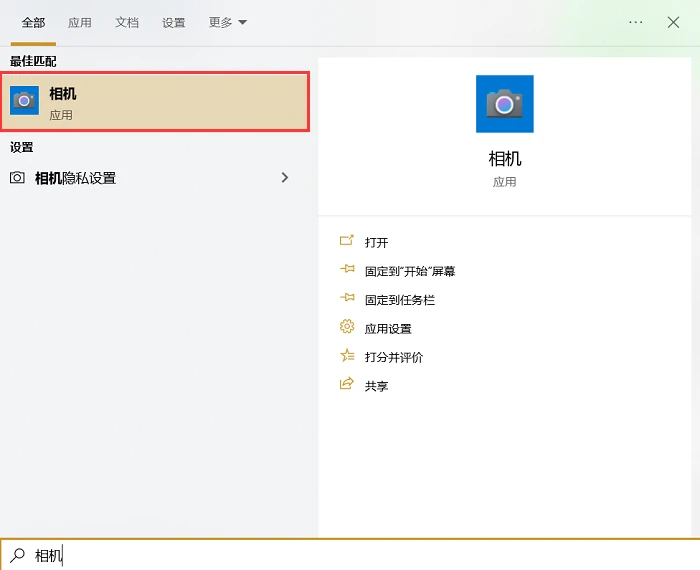
Task: Click the gear icon for 应用设置
Action: (x=347, y=327)
